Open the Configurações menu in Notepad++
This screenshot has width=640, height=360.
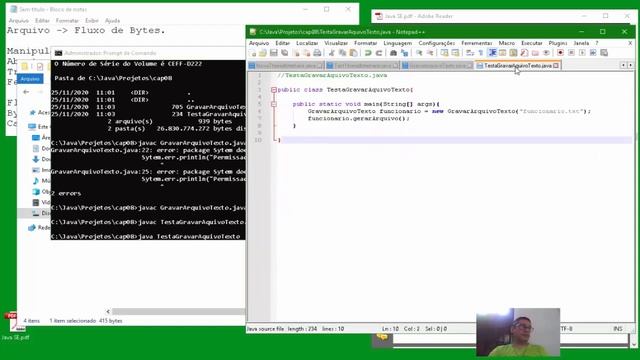tap(436, 43)
